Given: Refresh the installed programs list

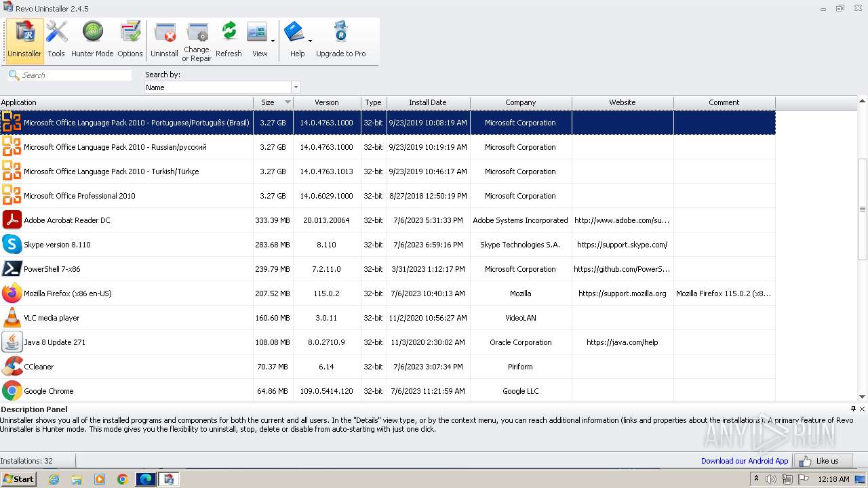Looking at the screenshot, I should (229, 40).
